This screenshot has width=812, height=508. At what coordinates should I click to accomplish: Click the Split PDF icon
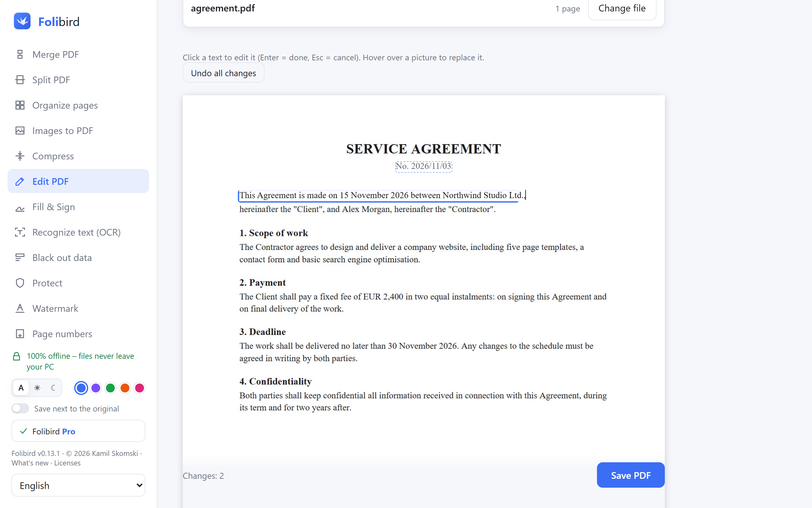(x=20, y=80)
